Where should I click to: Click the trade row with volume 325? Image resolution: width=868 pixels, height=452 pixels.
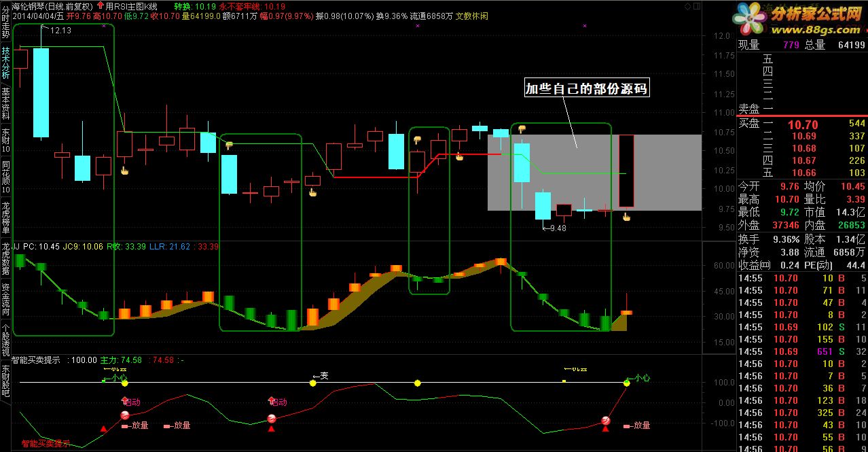coord(803,413)
